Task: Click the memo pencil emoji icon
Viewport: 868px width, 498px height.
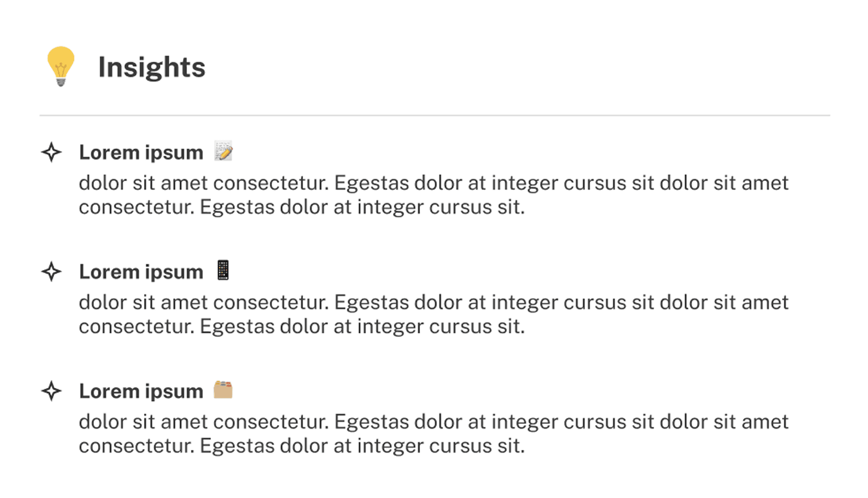Action: (223, 151)
